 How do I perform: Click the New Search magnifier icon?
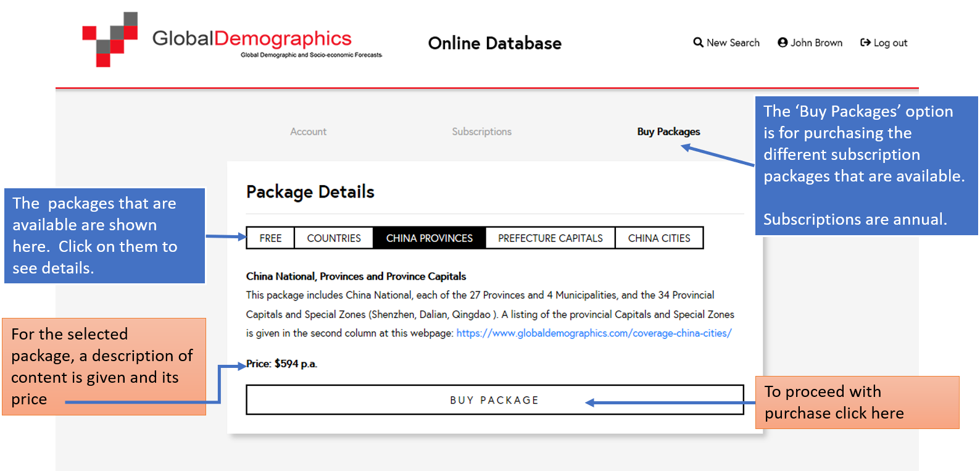[x=698, y=43]
